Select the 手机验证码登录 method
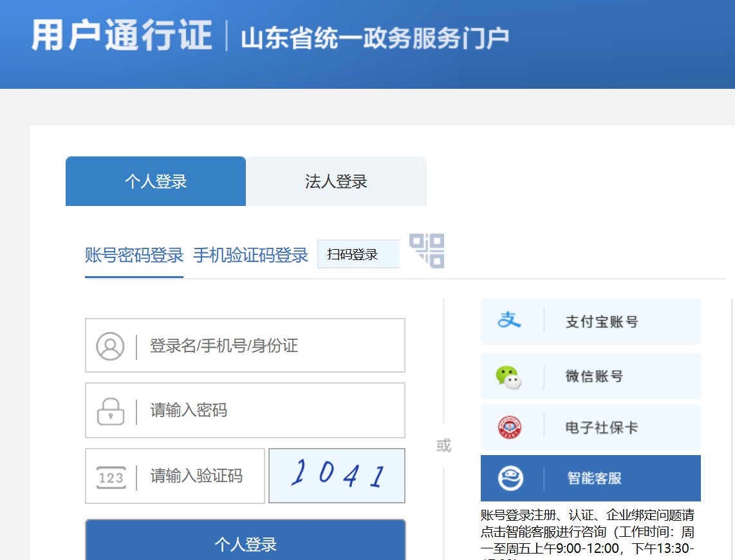 click(250, 255)
